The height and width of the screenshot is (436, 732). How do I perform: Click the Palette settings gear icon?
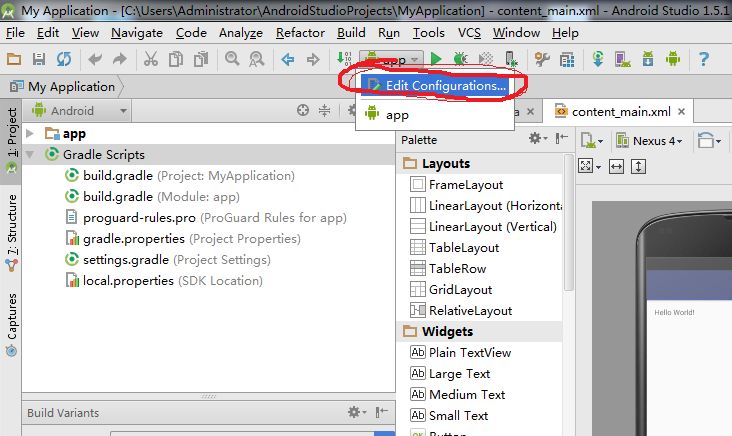(x=538, y=138)
